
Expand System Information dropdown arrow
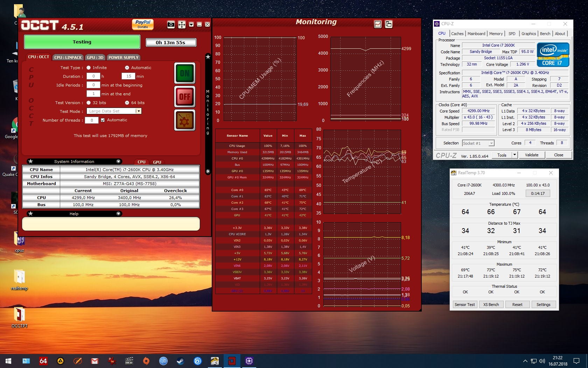tap(118, 162)
